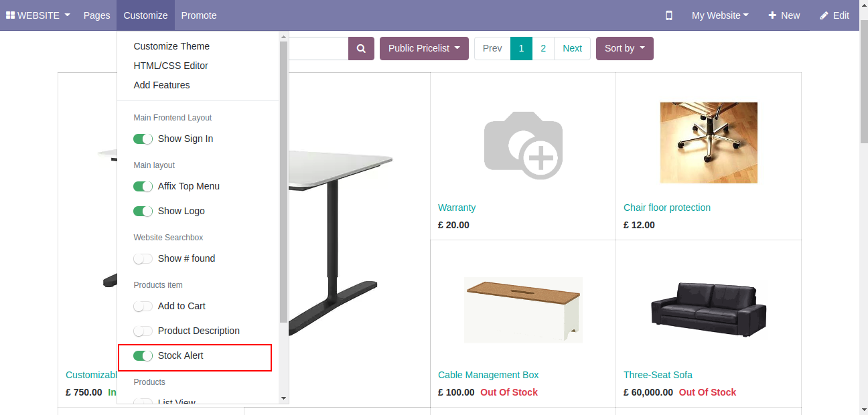Image resolution: width=868 pixels, height=415 pixels.
Task: Enable Product Description toggle
Action: click(143, 331)
